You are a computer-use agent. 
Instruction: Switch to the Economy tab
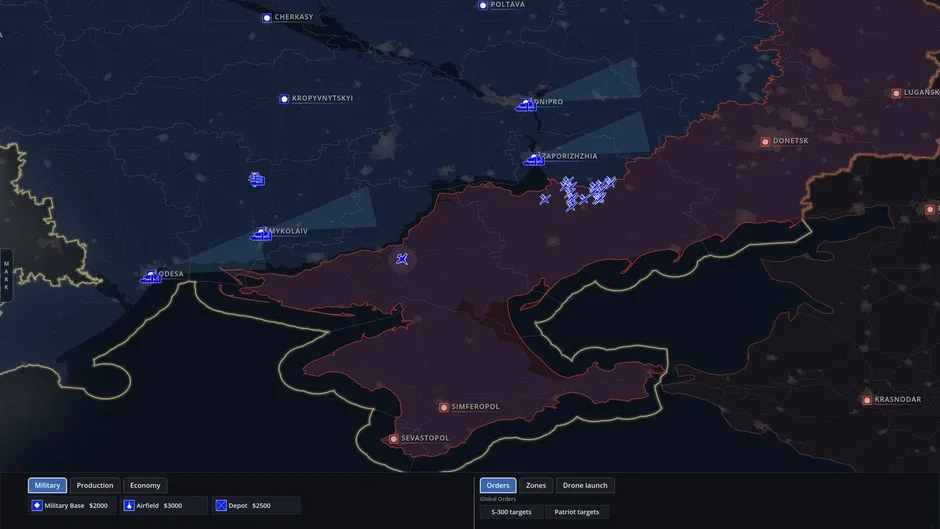[x=145, y=485]
